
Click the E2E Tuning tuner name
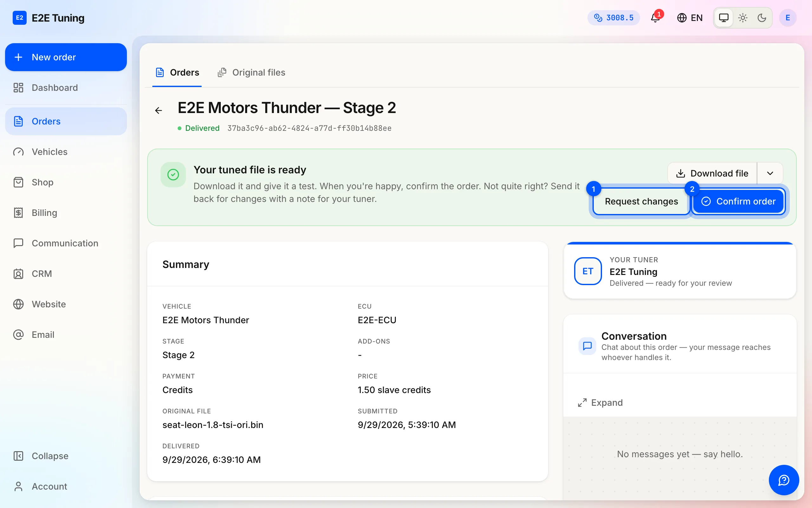coord(633,272)
